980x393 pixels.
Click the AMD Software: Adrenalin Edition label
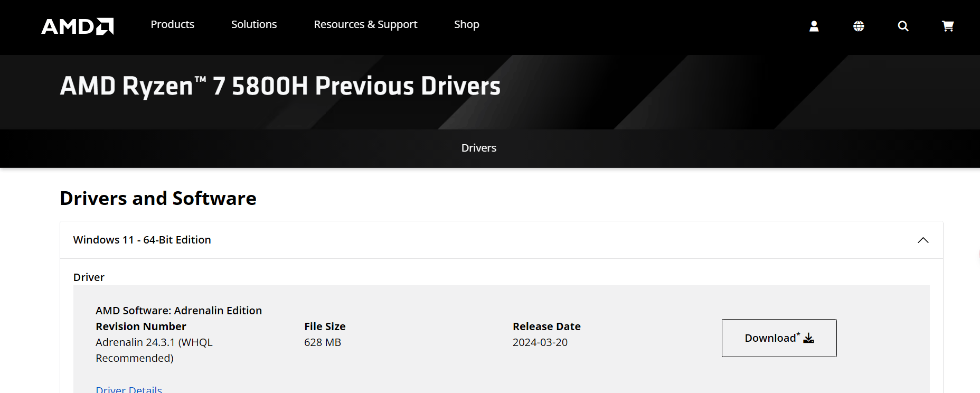(x=178, y=311)
